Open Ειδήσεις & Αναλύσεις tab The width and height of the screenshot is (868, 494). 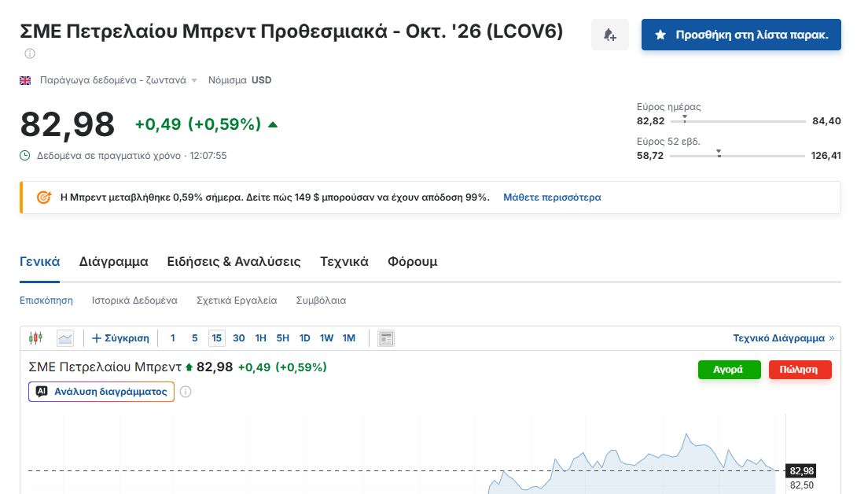click(234, 261)
